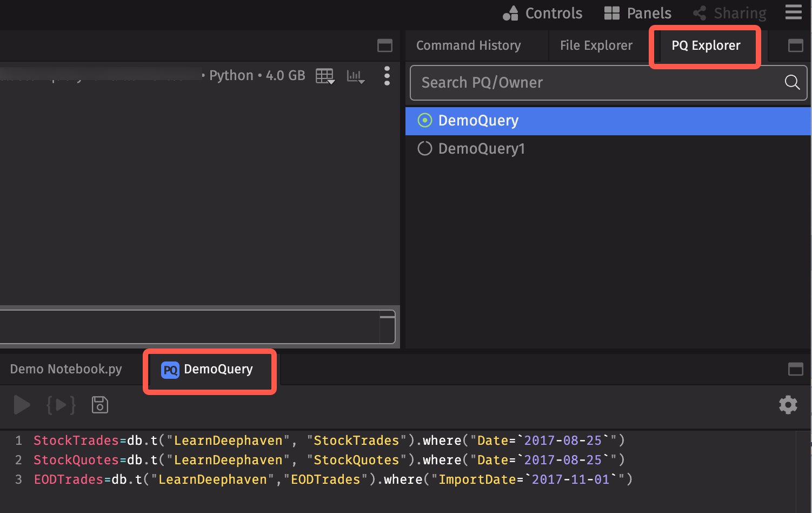Select the DemoQuery1 status circle
812x513 pixels.
tap(425, 149)
